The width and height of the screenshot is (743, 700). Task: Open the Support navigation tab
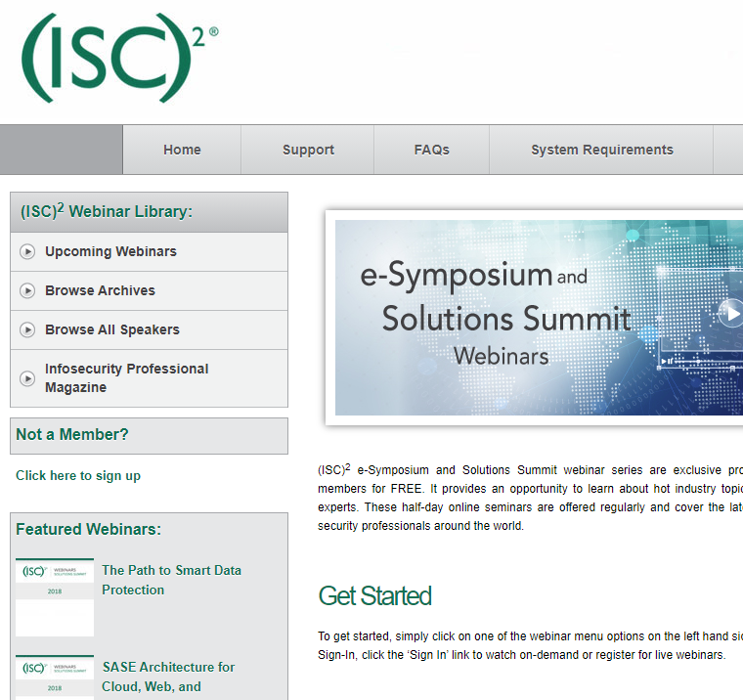[x=308, y=150]
